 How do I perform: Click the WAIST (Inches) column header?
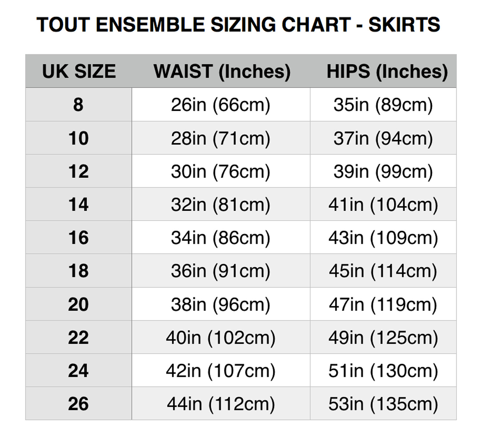pyautogui.click(x=222, y=71)
